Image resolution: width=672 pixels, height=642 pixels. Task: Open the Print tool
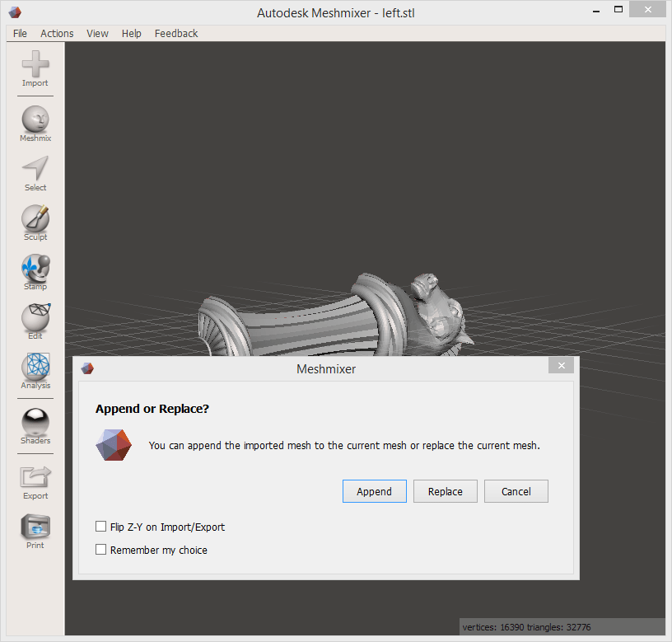click(x=35, y=532)
